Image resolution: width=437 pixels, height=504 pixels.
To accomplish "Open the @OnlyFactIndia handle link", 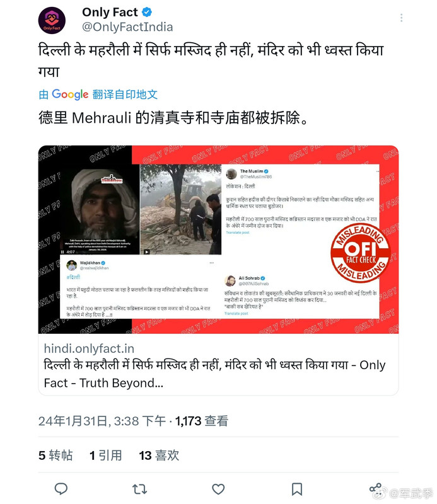I will pos(127,27).
